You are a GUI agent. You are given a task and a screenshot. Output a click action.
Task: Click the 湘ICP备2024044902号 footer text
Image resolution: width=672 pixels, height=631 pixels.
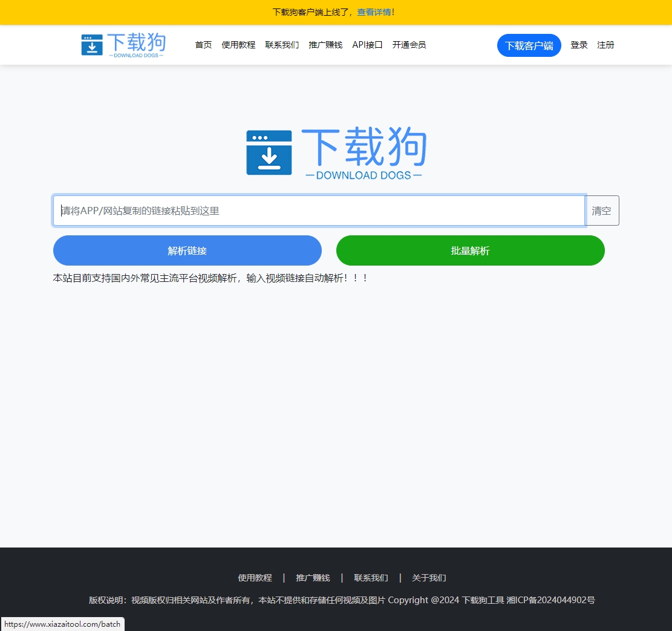[550, 600]
